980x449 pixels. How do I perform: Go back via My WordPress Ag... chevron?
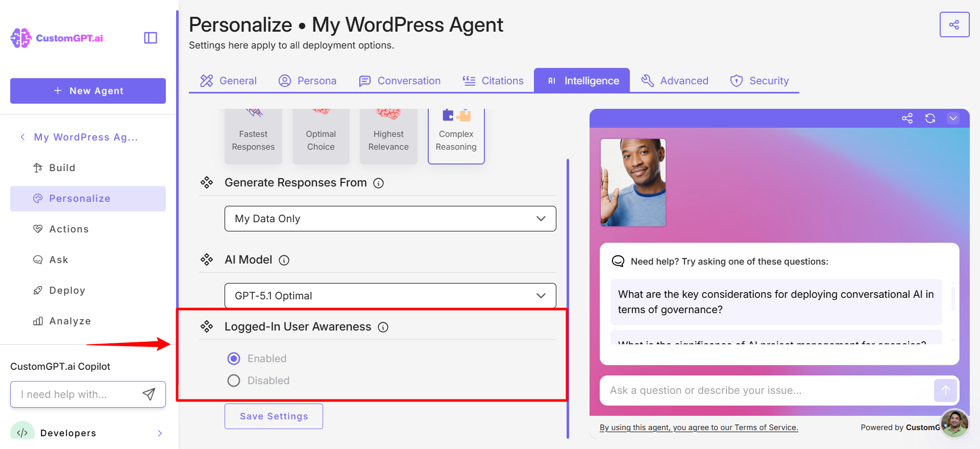pyautogui.click(x=22, y=137)
